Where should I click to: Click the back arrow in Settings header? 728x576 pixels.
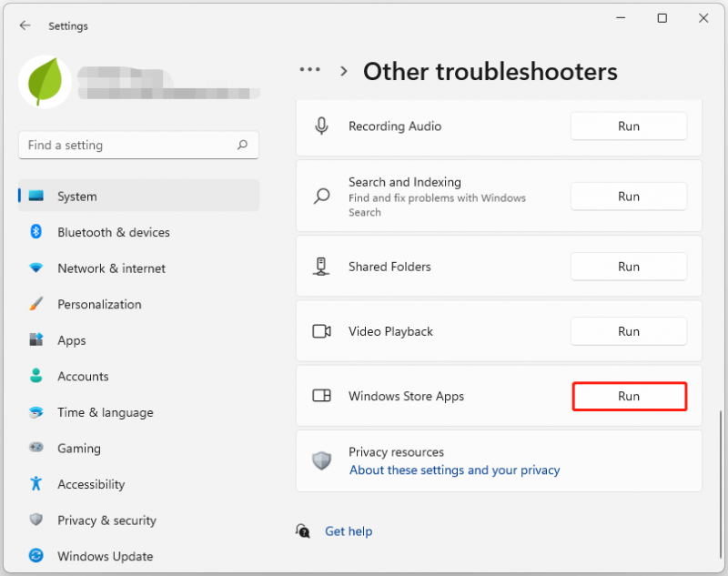(x=25, y=25)
